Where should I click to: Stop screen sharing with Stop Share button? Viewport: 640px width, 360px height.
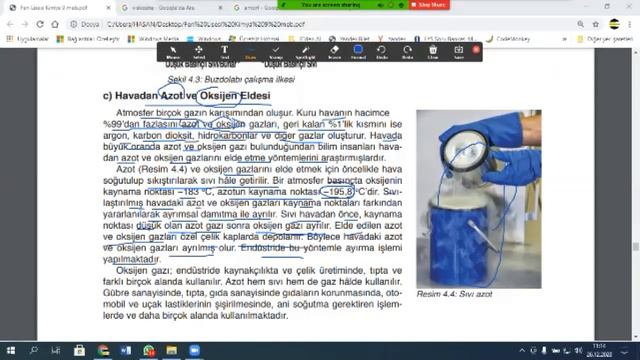[x=429, y=5]
